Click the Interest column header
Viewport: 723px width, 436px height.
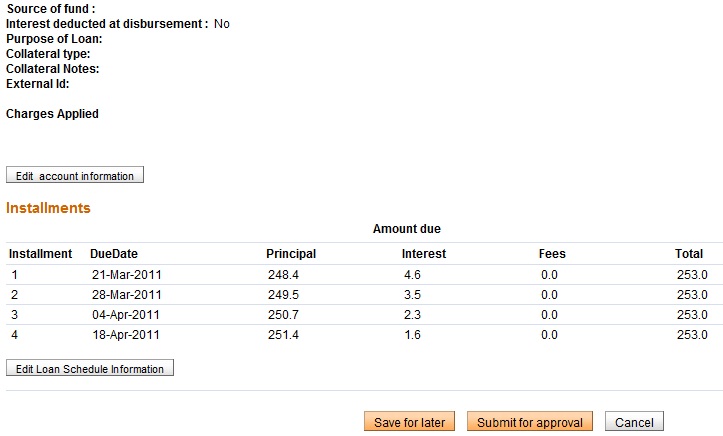[424, 254]
